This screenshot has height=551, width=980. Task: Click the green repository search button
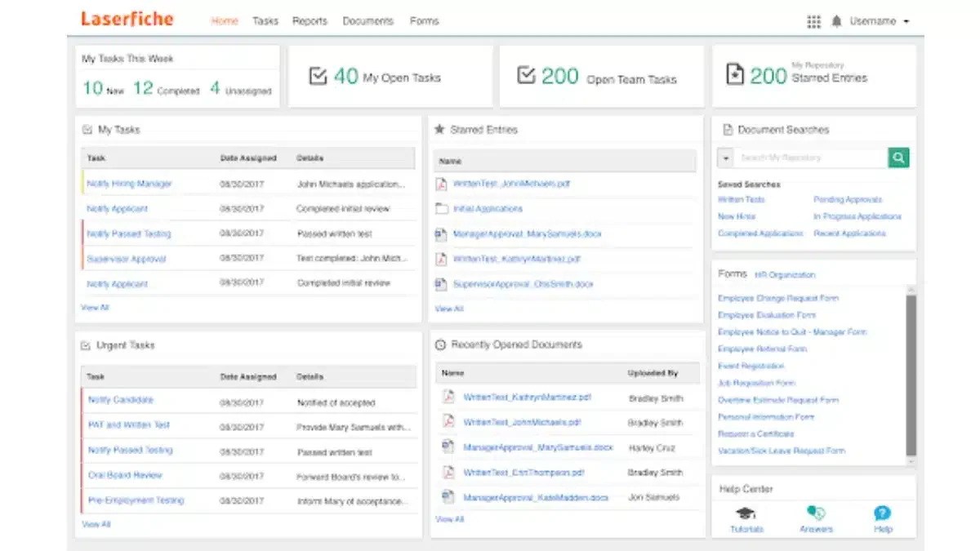point(898,158)
